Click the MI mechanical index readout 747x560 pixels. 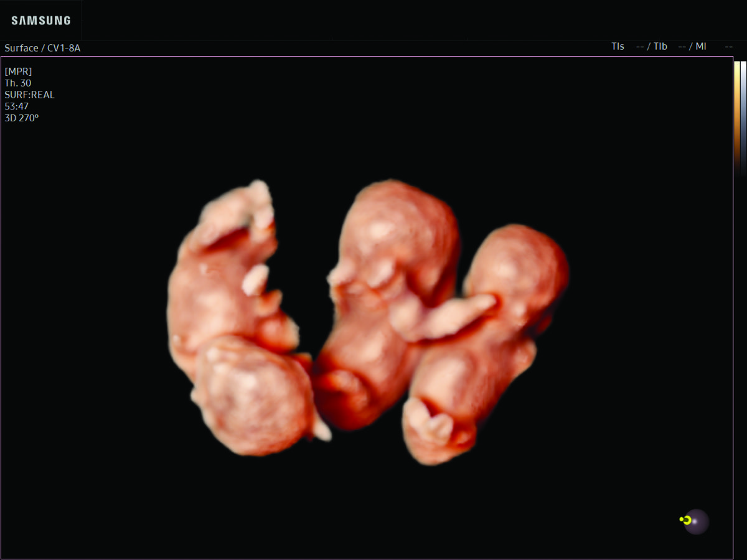(700, 47)
